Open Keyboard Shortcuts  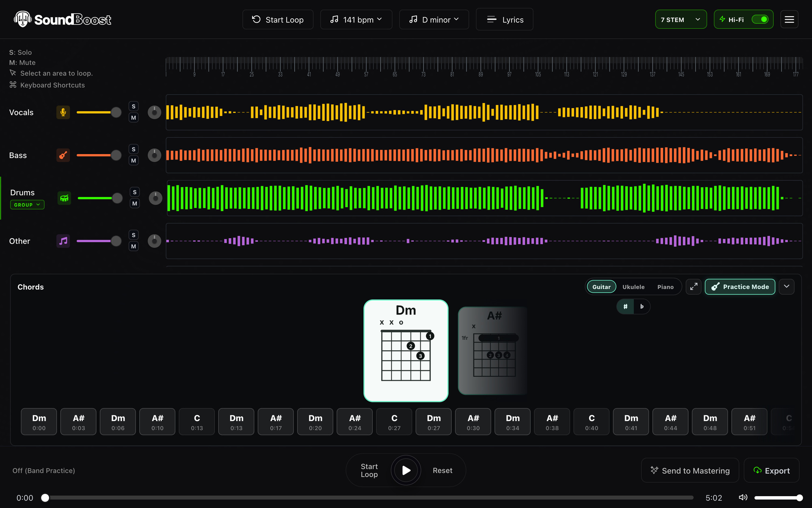(47, 85)
